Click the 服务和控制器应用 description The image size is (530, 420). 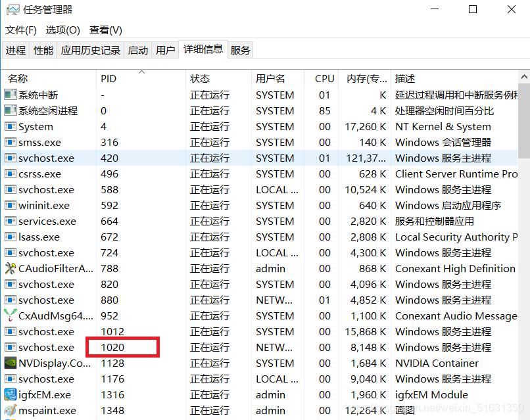[435, 221]
